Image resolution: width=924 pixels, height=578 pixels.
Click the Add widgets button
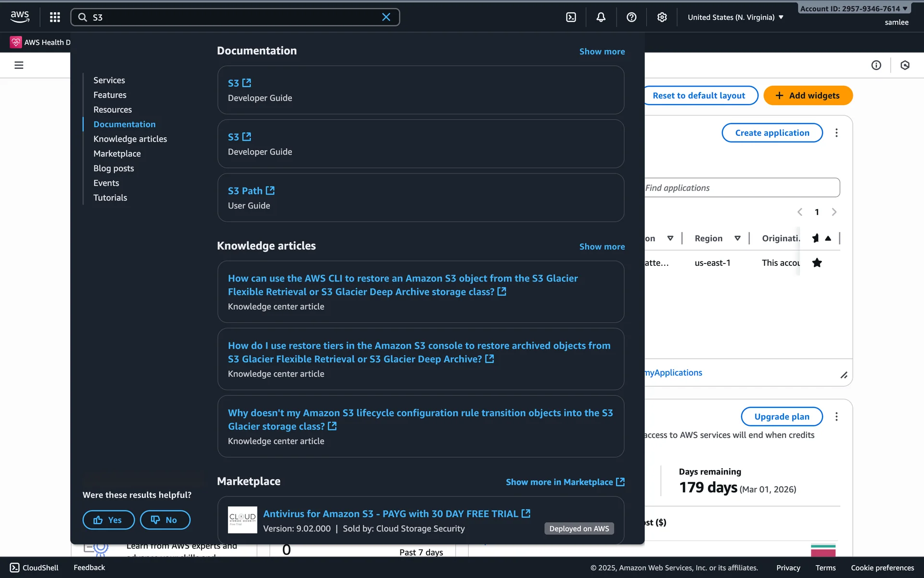(x=808, y=95)
